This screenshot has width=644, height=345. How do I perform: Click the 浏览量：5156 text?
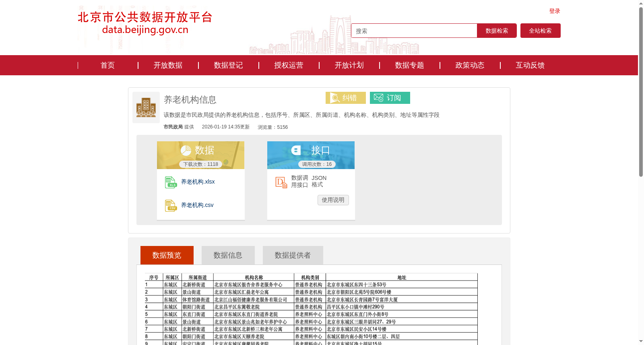(x=273, y=127)
